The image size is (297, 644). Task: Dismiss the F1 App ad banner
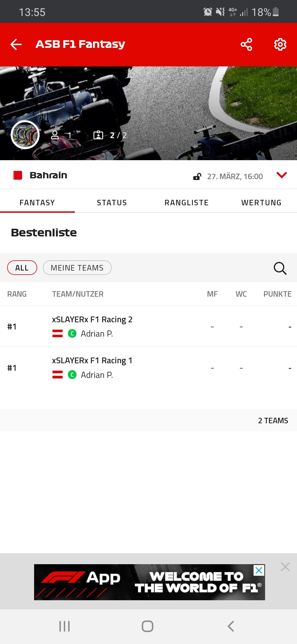click(285, 567)
